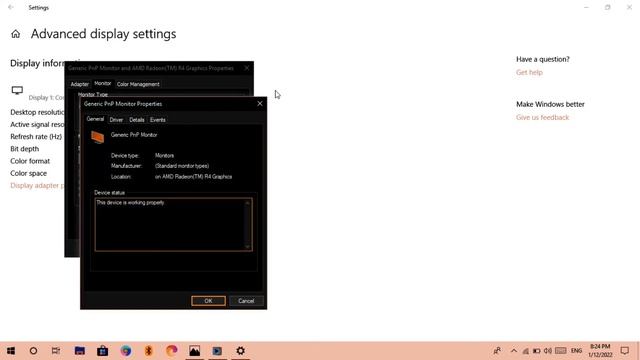Switch to the Color Management tab
The height and width of the screenshot is (360, 640).
(x=138, y=84)
